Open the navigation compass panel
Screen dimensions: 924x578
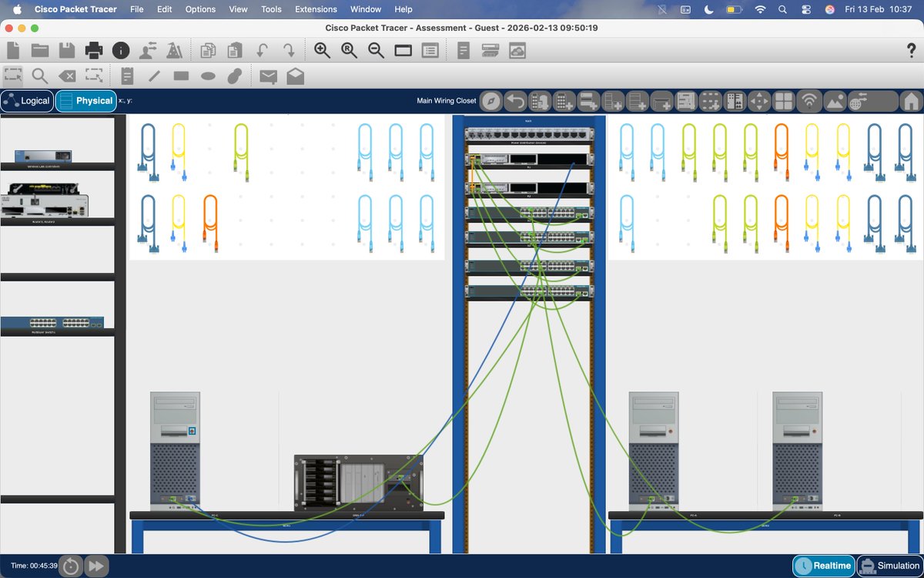click(490, 101)
